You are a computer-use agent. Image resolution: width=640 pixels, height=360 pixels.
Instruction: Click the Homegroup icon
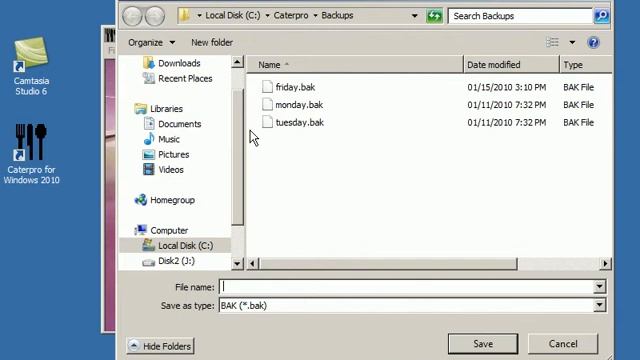(x=140, y=200)
